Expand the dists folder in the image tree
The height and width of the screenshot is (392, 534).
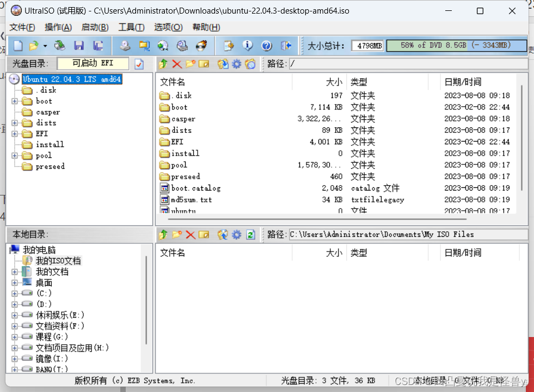14,123
